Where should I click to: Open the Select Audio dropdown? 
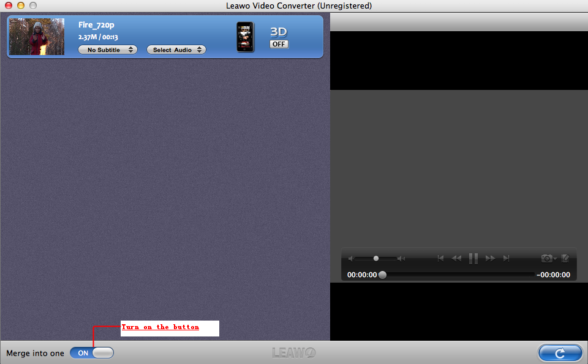click(x=176, y=50)
